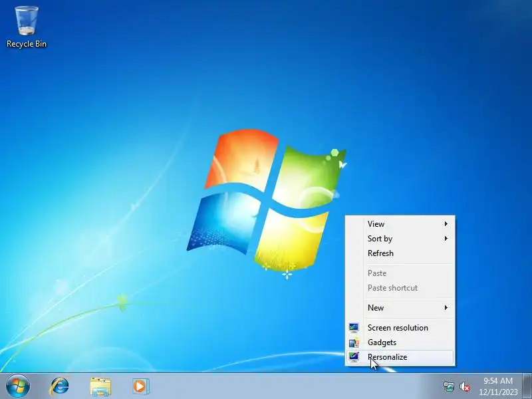This screenshot has width=532, height=399.
Task: Click the network status tray icon
Action: pyautogui.click(x=448, y=386)
